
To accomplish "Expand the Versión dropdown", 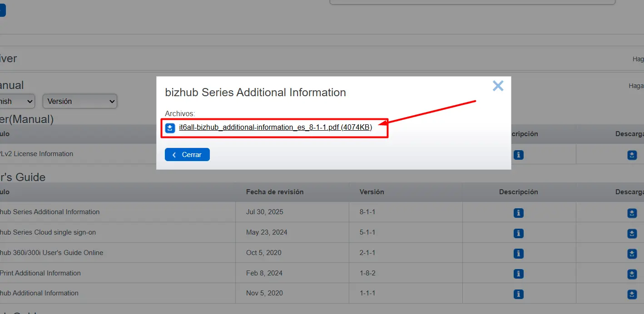I will click(x=80, y=101).
